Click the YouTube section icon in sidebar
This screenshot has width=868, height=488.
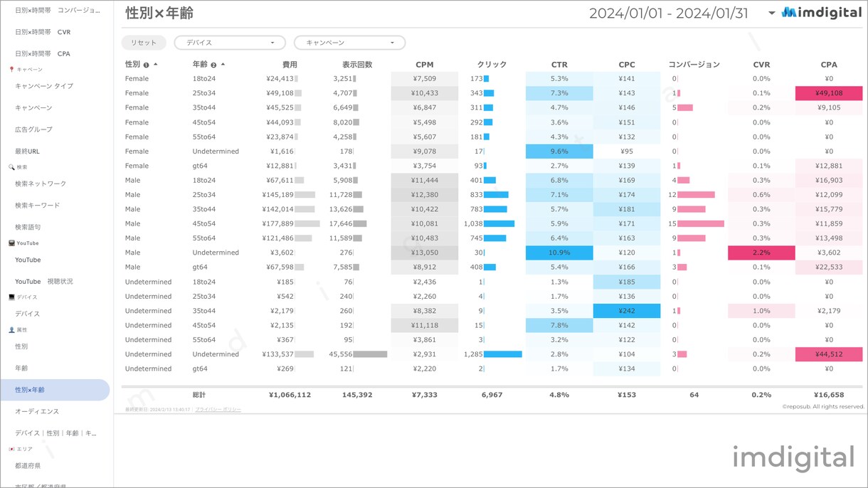[x=11, y=243]
